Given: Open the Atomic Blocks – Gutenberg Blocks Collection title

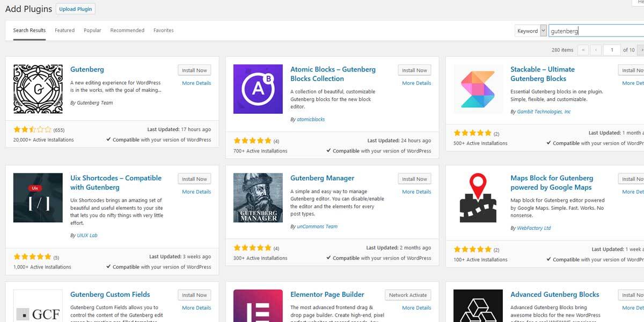Looking at the screenshot, I should pyautogui.click(x=333, y=74).
